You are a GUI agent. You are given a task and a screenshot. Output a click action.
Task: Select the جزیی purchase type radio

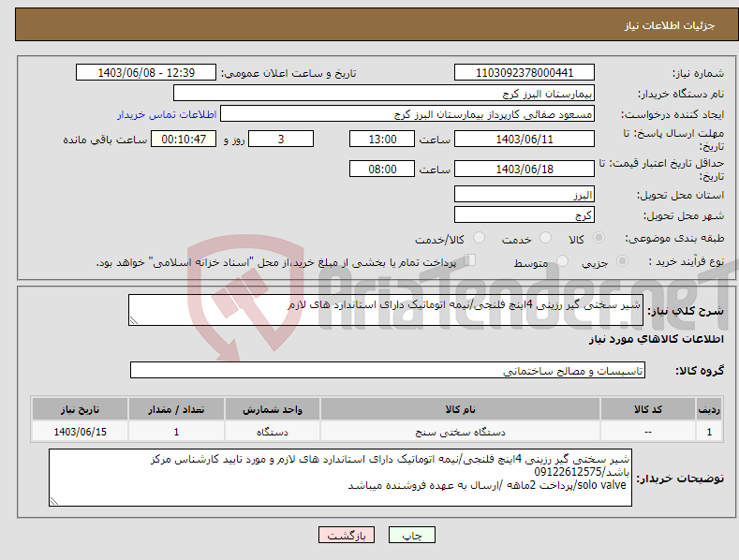[x=622, y=260]
